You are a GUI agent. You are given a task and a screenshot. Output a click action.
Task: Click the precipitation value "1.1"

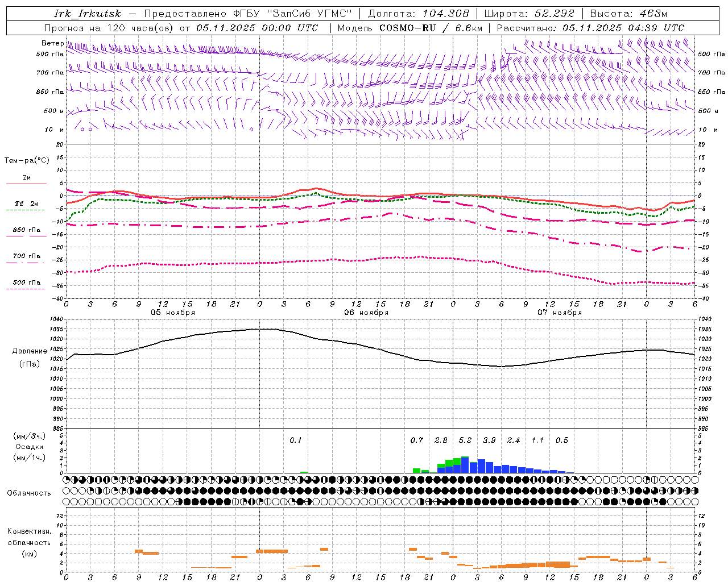pyautogui.click(x=537, y=440)
